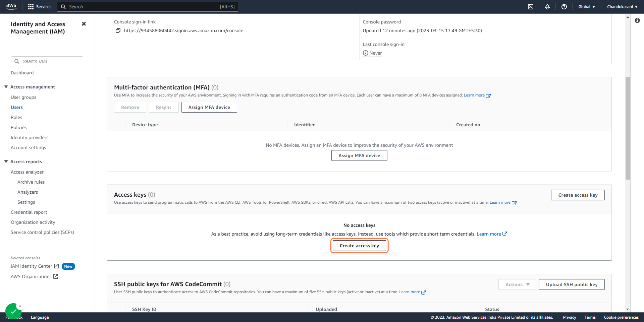This screenshot has height=322, width=644.
Task: Open the Services grid menu
Action: point(40,7)
